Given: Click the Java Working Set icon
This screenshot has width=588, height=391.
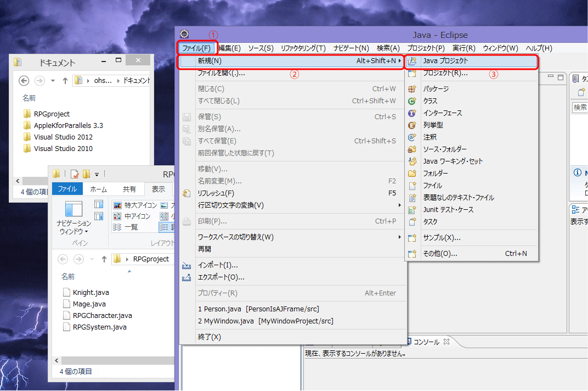Looking at the screenshot, I should tap(412, 161).
